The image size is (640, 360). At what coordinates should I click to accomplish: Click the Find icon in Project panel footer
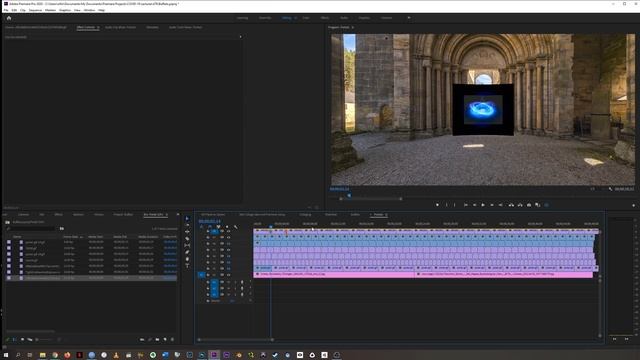tap(150, 340)
